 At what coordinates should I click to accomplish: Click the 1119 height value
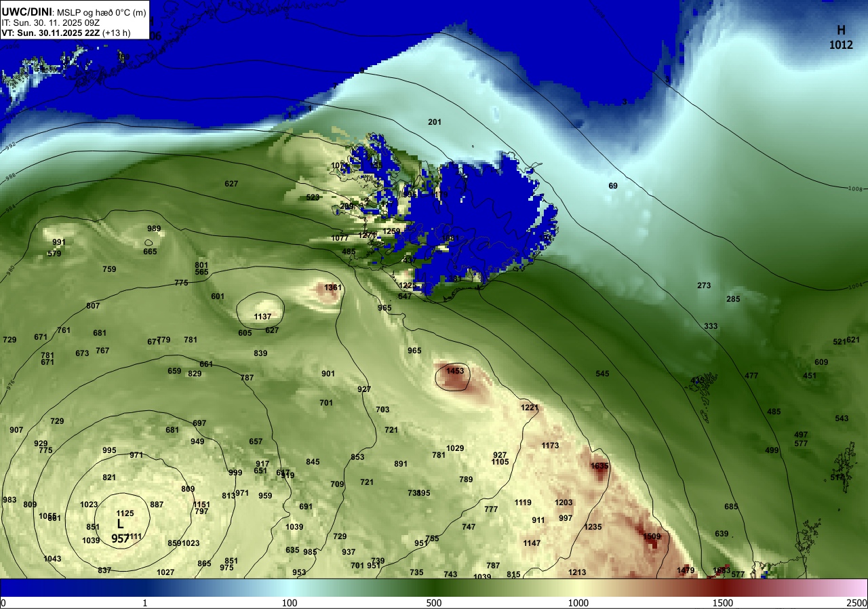[x=523, y=503]
